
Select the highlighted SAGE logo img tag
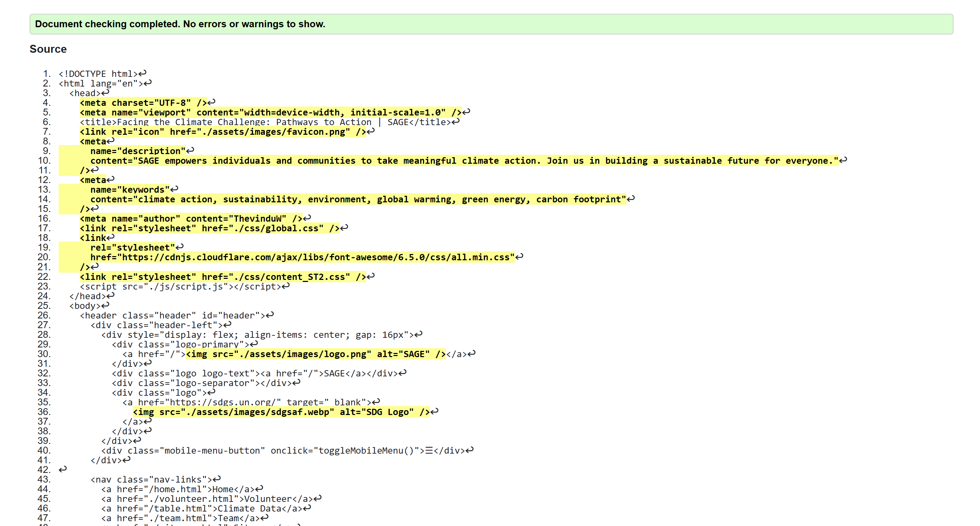[315, 354]
